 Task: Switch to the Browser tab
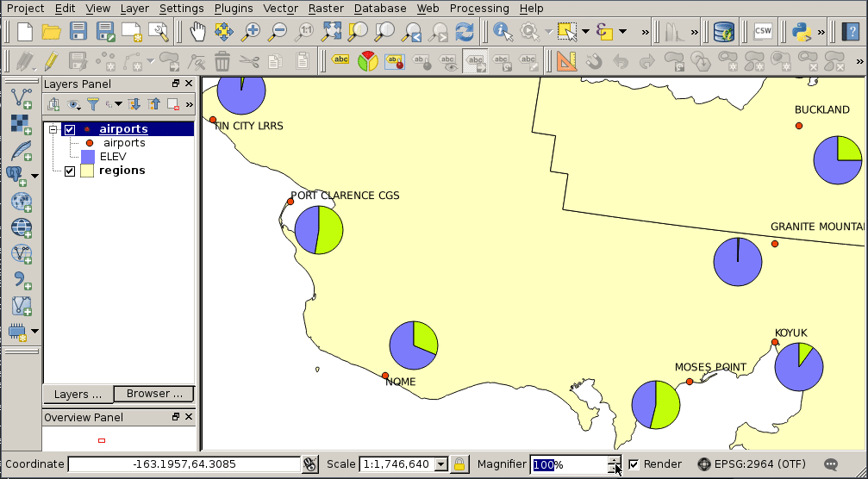[153, 394]
